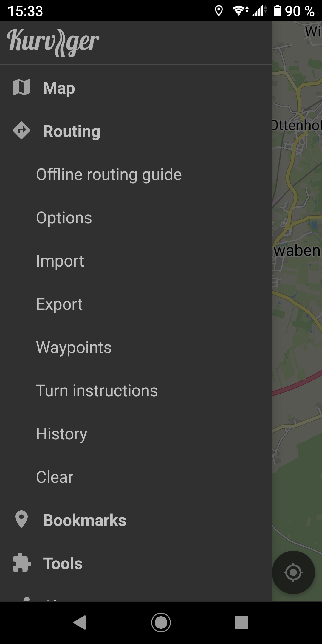
Task: Center map with the my-location button
Action: click(x=293, y=572)
